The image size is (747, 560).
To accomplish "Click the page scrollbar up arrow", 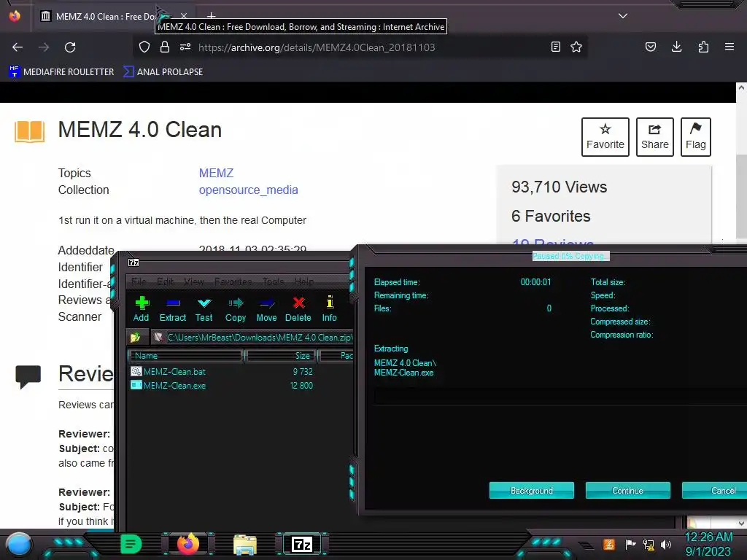I will point(741,87).
